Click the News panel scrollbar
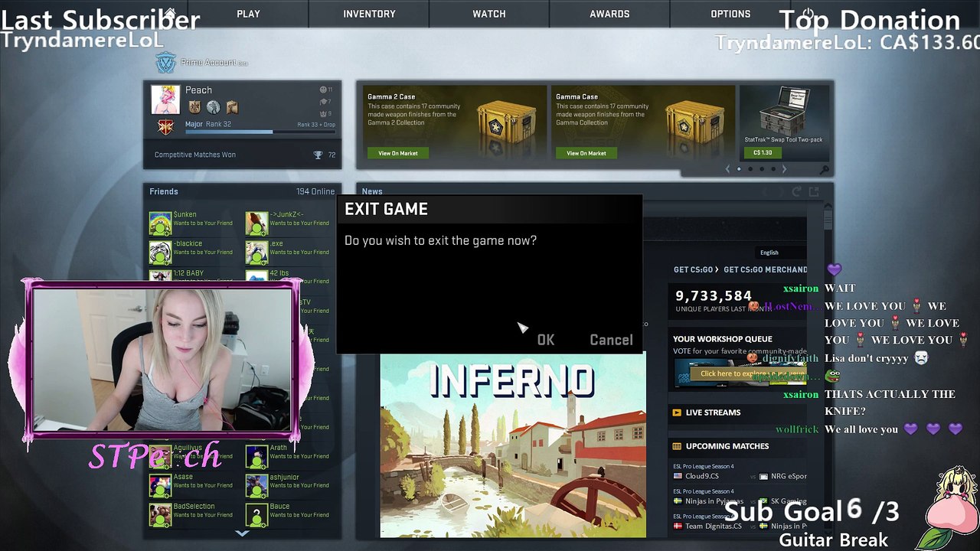The width and height of the screenshot is (980, 551). coord(828,218)
